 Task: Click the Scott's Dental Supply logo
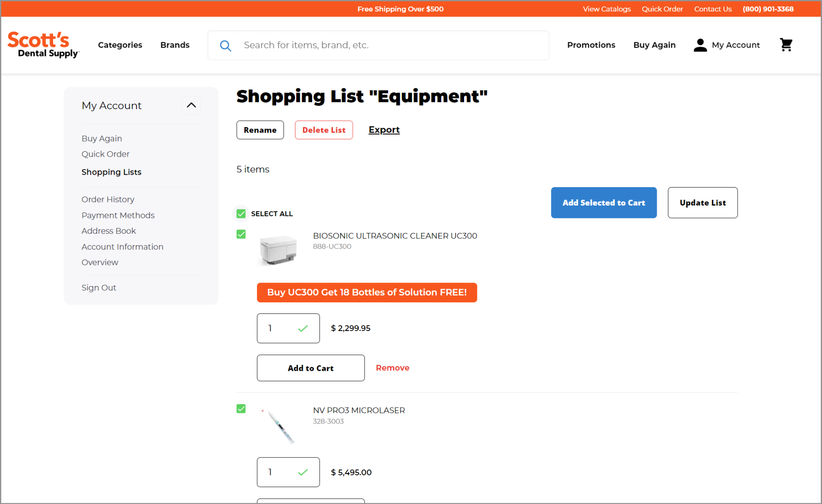point(44,45)
